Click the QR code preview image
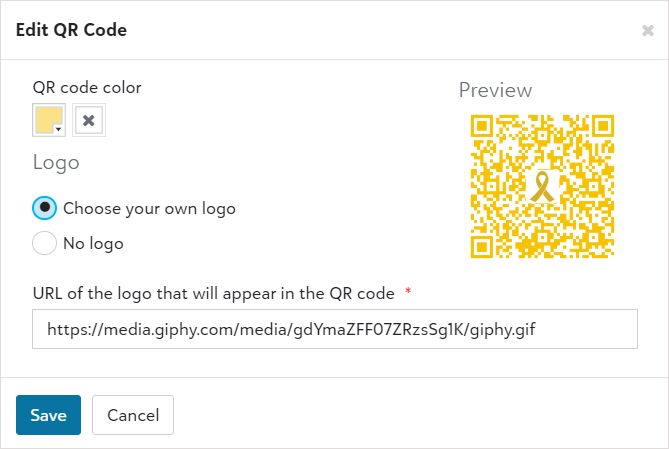Viewport: 669px width, 449px height. pyautogui.click(x=542, y=186)
